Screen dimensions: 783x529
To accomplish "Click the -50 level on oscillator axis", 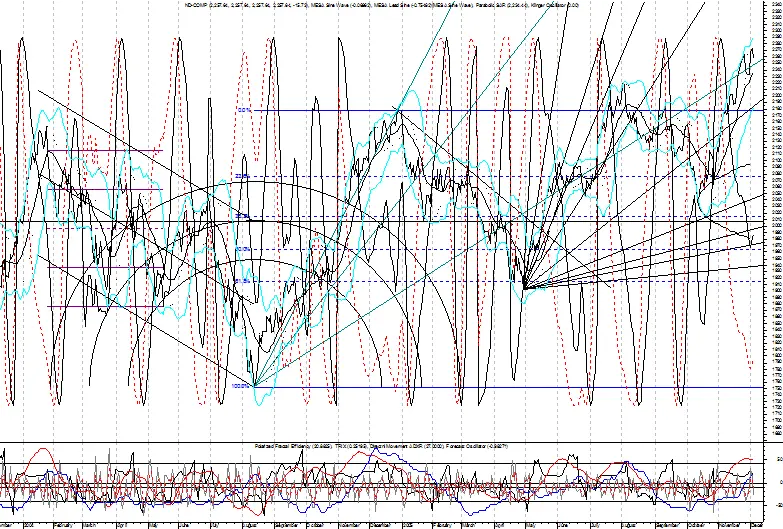I will [x=779, y=505].
